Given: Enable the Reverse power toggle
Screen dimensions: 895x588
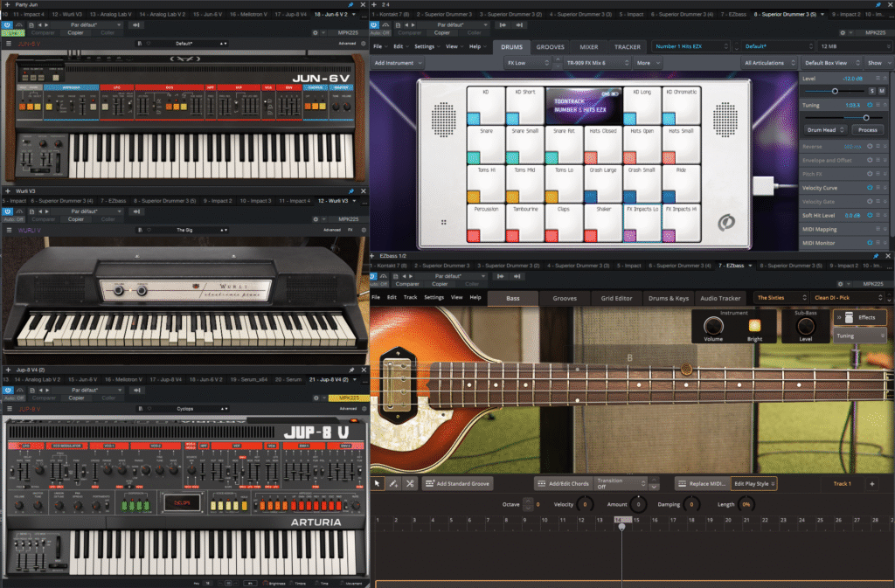Looking at the screenshot, I should click(870, 147).
